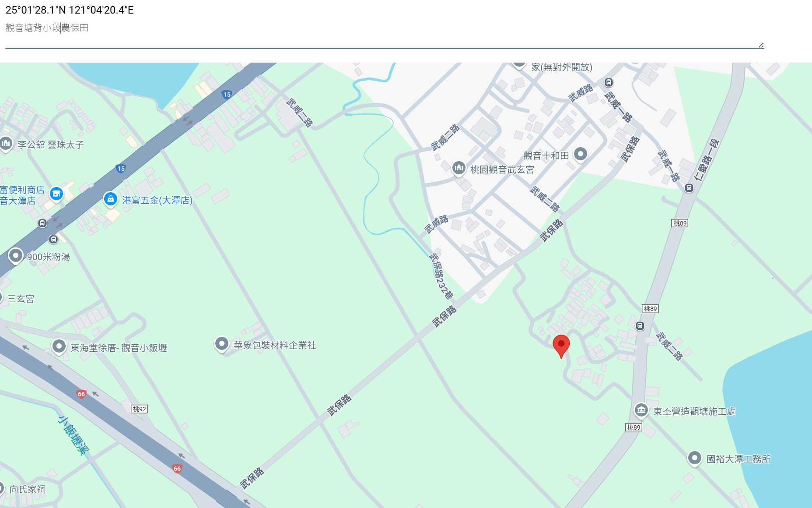This screenshot has height=508, width=812.
Task: Click the 三玄宮 map label
Action: (x=21, y=299)
